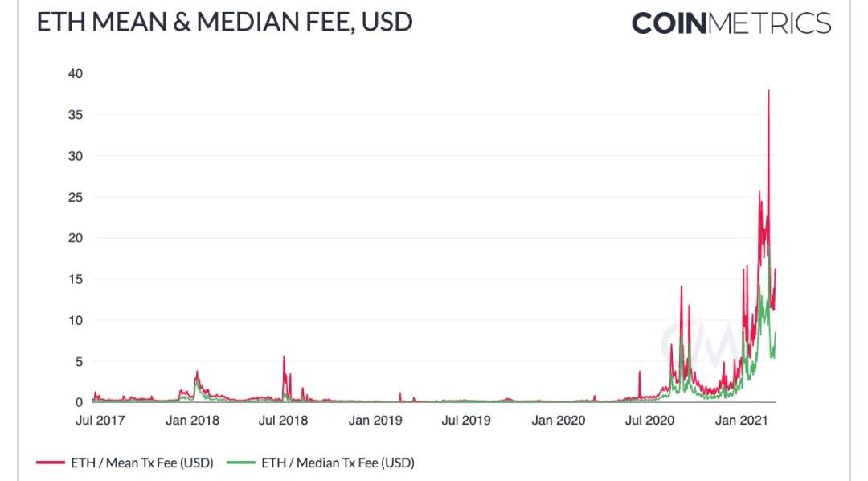Click the red Mean Tx Fee legend line
This screenshot has height=481, width=868.
pos(51,462)
